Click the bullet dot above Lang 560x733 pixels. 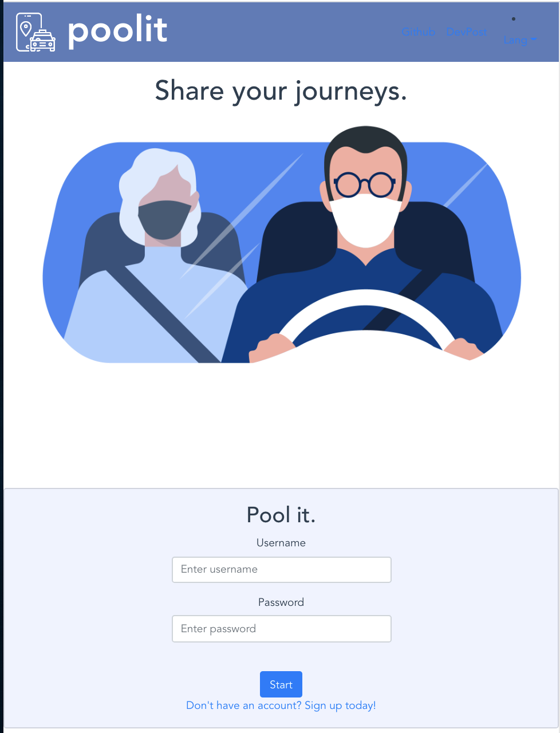[x=514, y=19]
